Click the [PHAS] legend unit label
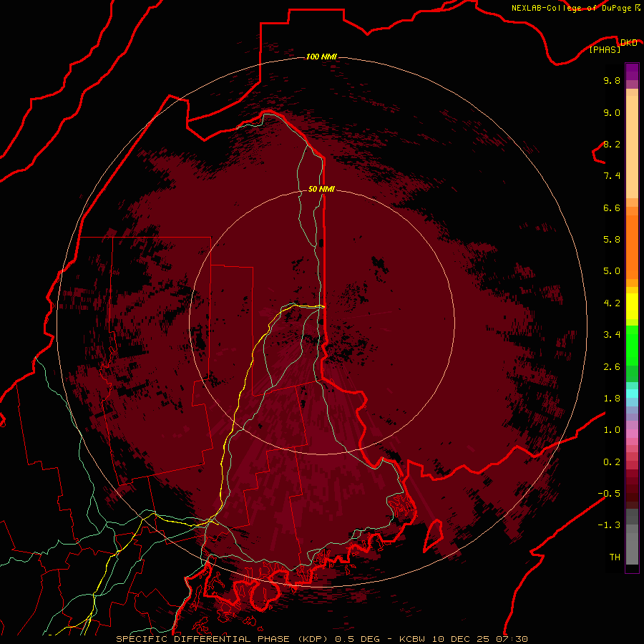The width and height of the screenshot is (644, 644). pyautogui.click(x=605, y=49)
